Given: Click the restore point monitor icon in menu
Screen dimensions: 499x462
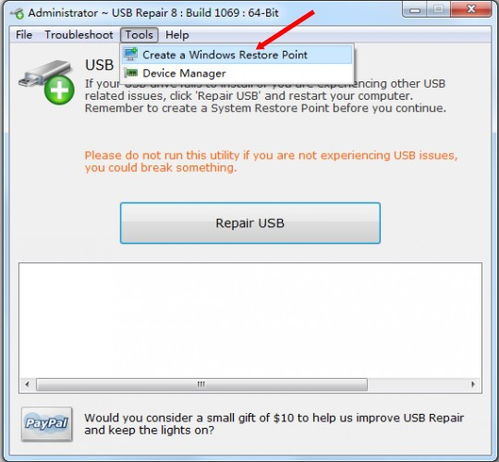Looking at the screenshot, I should click(x=131, y=54).
